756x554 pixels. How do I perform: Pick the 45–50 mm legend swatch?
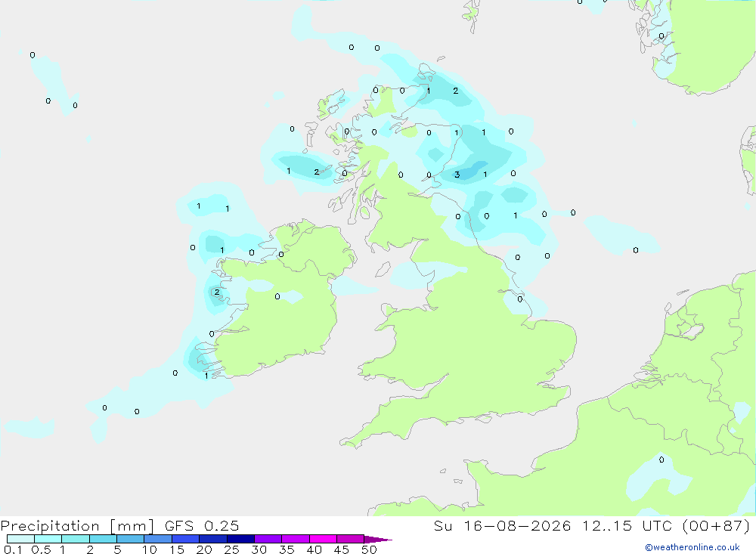351,539
